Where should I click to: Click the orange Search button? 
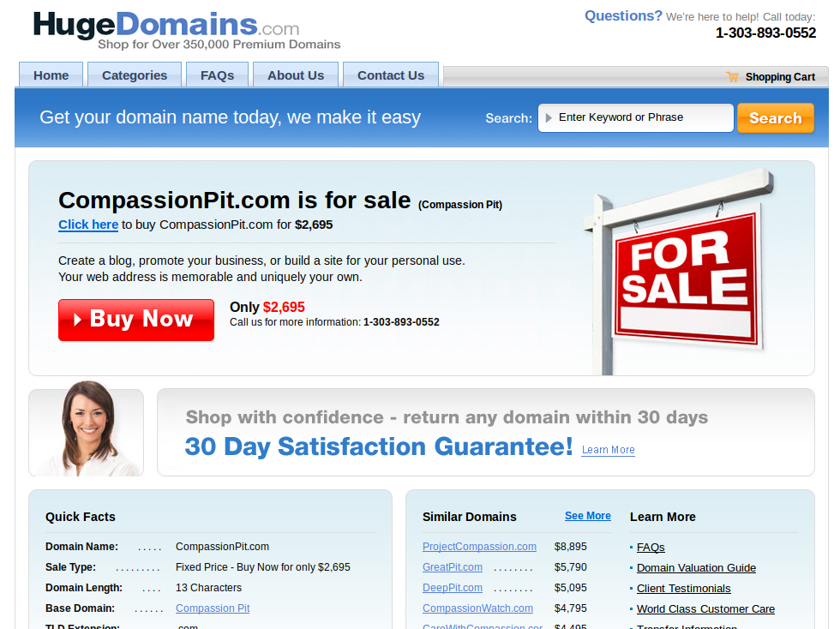point(776,118)
